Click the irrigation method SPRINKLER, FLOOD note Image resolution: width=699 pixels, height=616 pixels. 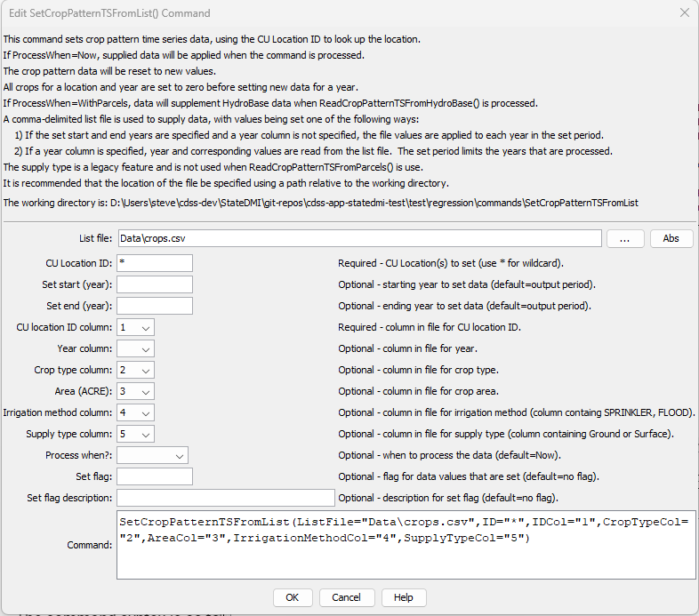[x=517, y=412]
